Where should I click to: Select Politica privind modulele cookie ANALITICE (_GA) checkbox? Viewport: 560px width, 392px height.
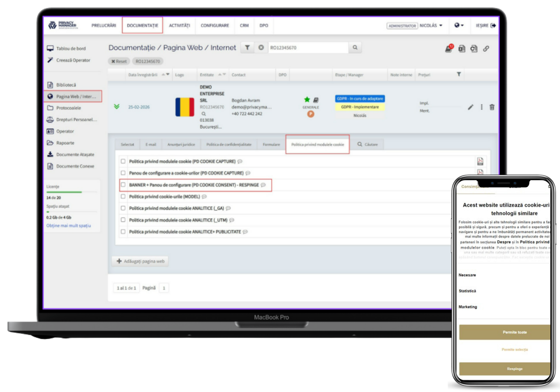coord(123,208)
